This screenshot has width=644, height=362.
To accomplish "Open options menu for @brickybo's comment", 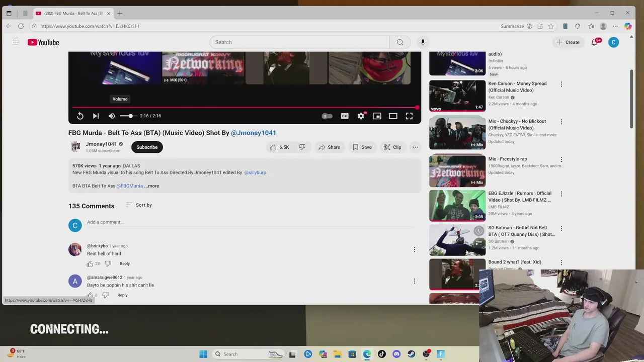I will point(415,249).
